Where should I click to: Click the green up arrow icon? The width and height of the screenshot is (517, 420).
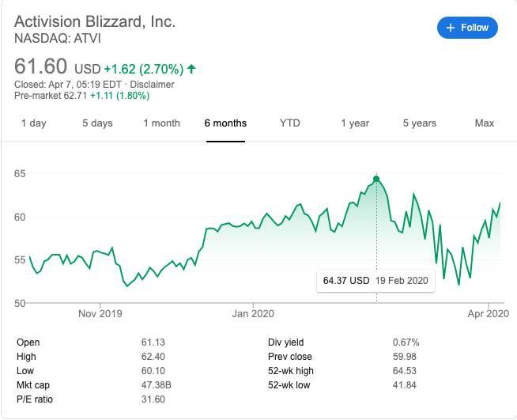click(191, 70)
